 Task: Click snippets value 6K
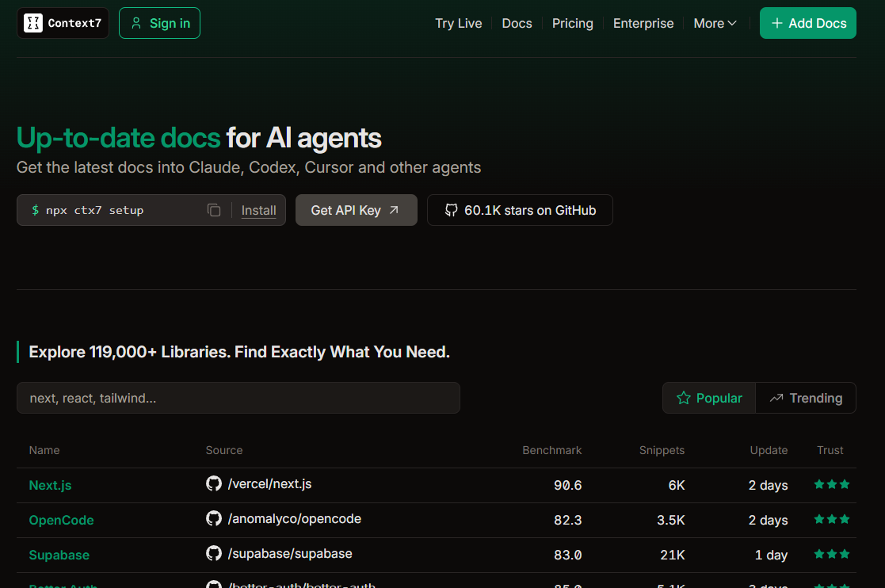[x=676, y=485]
